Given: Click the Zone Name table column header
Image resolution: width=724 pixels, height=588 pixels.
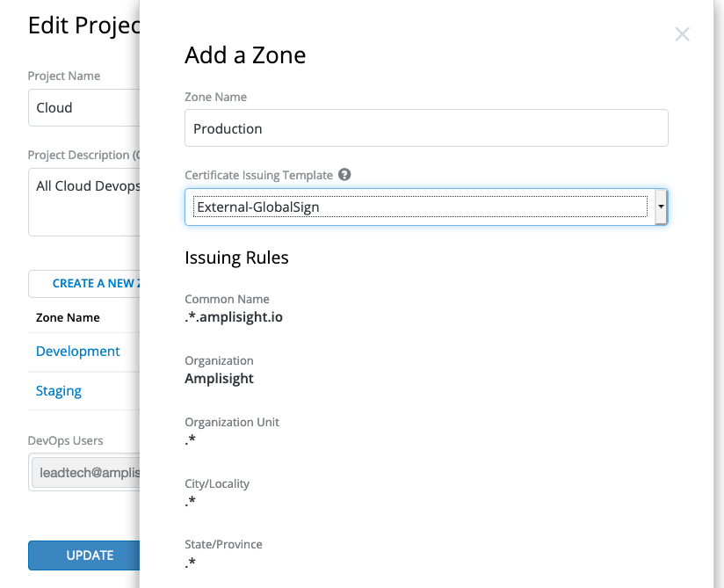Looking at the screenshot, I should click(x=68, y=317).
